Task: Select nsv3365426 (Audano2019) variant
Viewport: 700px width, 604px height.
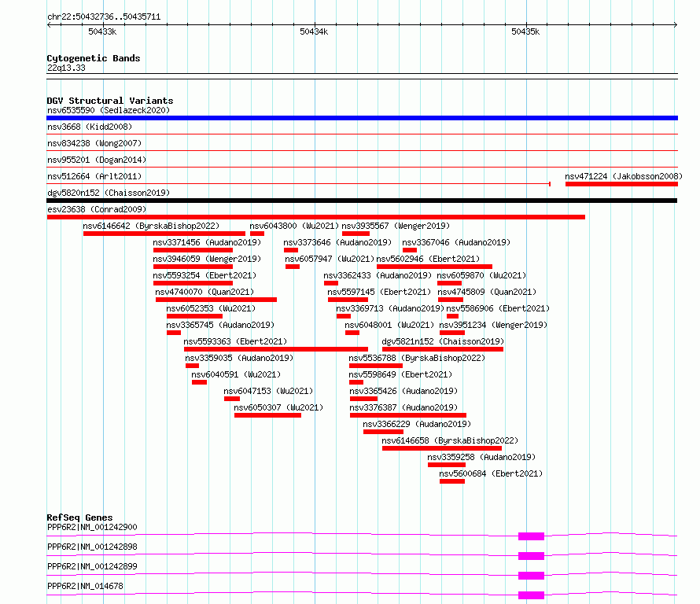Action: tap(403, 391)
